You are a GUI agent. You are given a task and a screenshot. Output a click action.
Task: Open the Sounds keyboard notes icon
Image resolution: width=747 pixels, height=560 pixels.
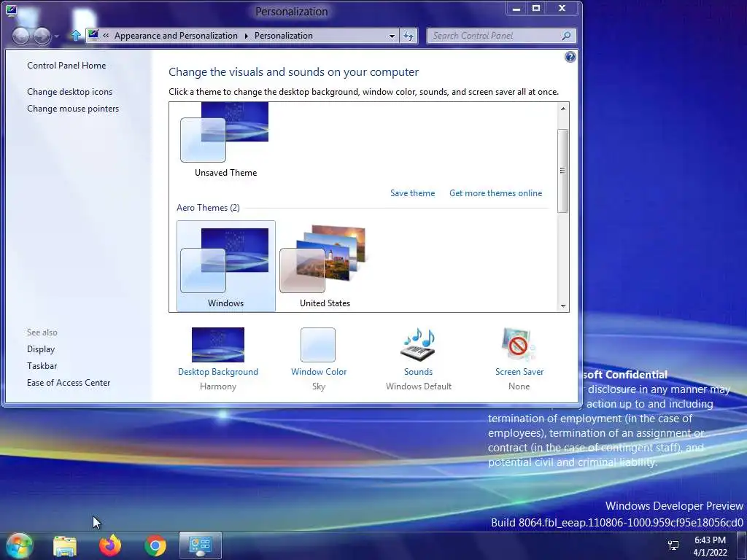click(x=418, y=345)
